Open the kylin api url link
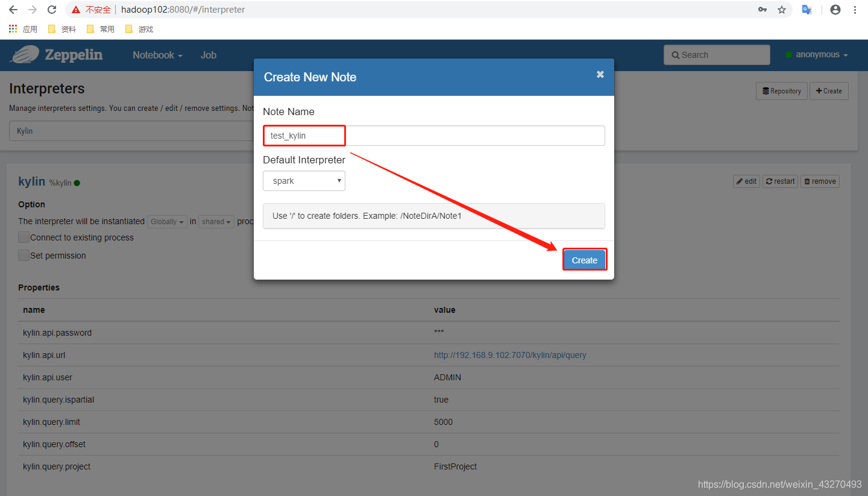This screenshot has width=868, height=496. [x=510, y=355]
